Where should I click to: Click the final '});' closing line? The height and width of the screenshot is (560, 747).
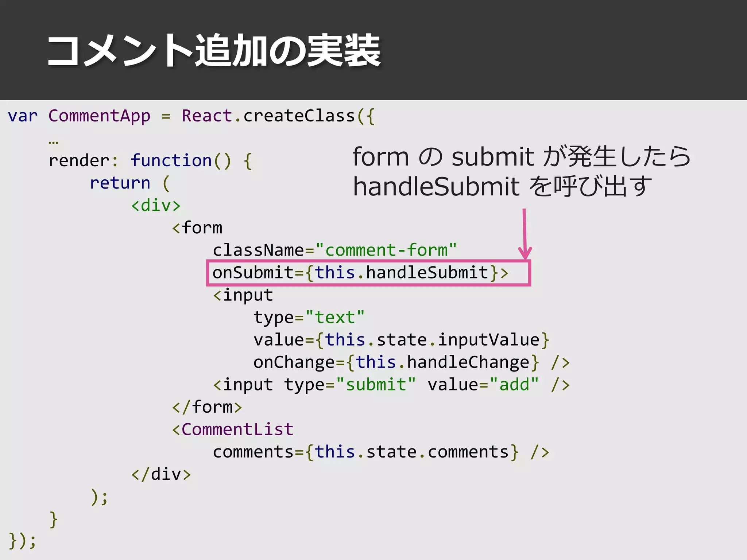click(23, 541)
